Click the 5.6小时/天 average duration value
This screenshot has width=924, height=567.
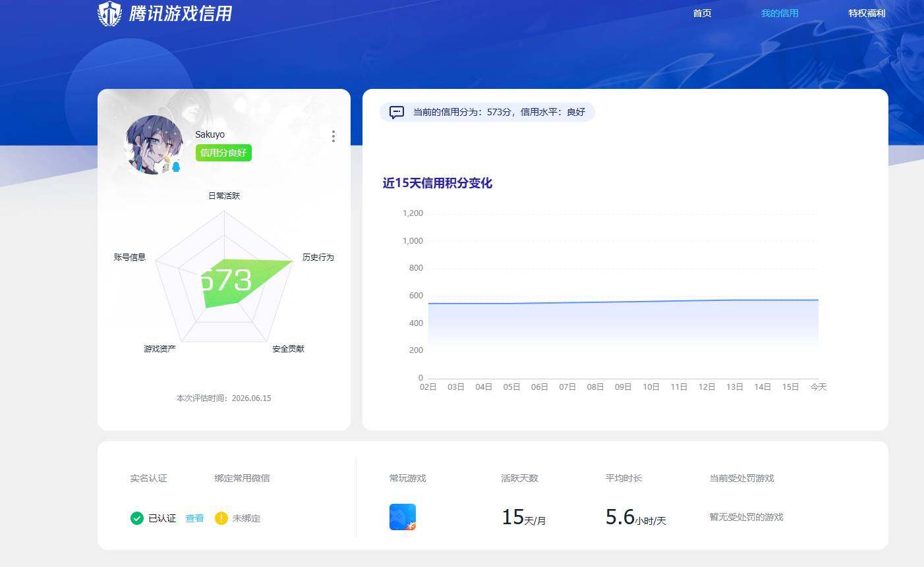636,517
